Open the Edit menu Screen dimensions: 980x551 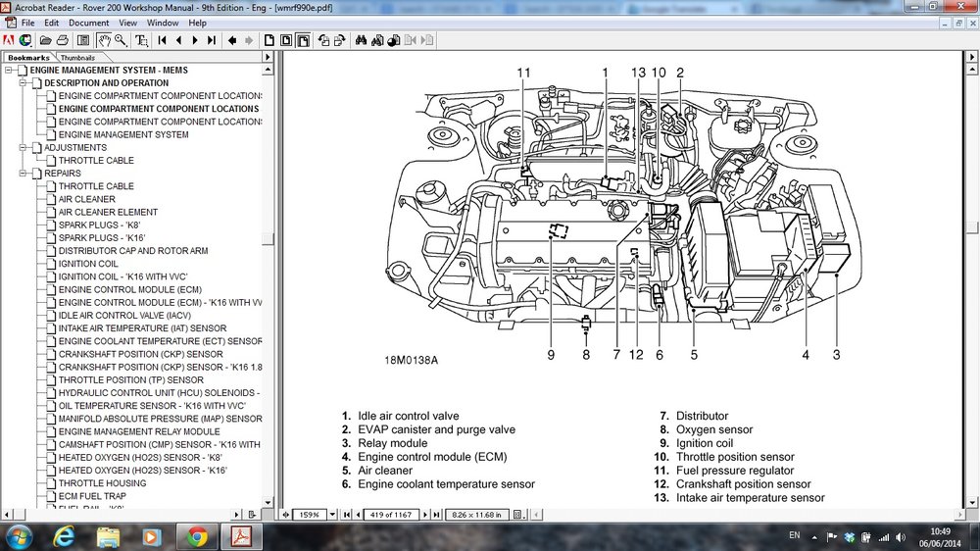point(51,23)
